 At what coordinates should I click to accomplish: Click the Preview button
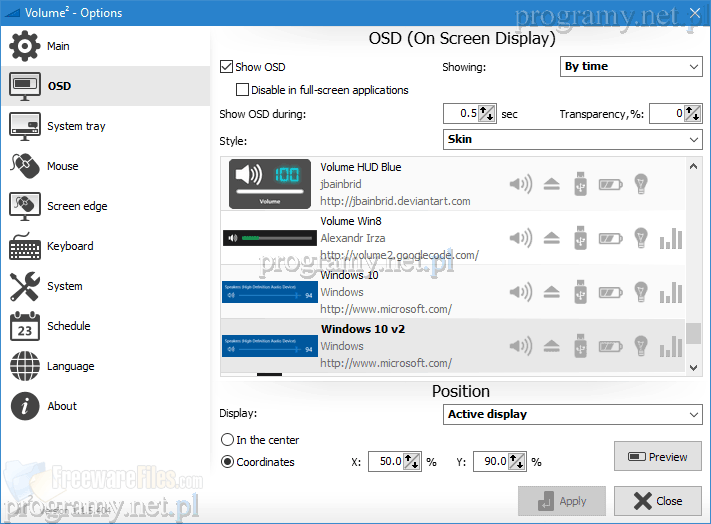point(657,457)
